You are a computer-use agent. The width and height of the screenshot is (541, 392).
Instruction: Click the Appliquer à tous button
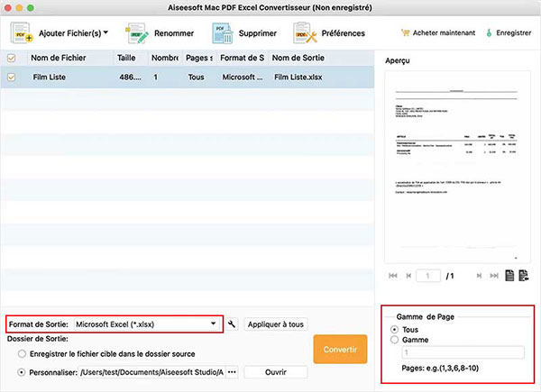[x=275, y=324]
